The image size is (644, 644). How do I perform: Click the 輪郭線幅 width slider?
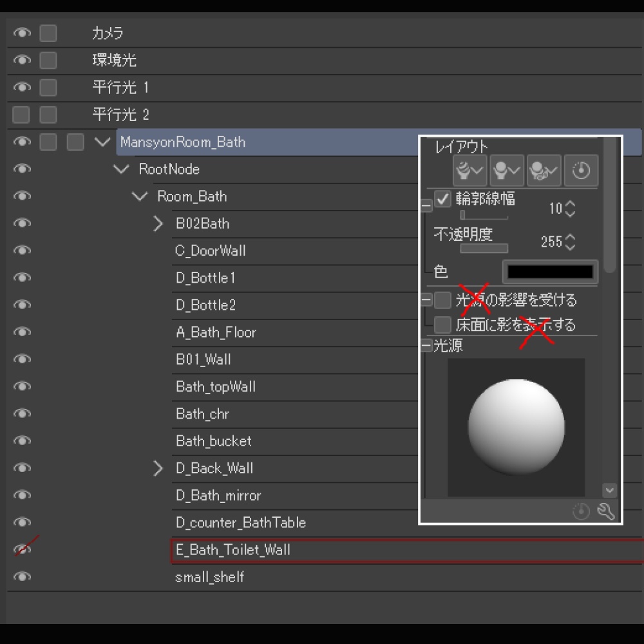(x=484, y=215)
